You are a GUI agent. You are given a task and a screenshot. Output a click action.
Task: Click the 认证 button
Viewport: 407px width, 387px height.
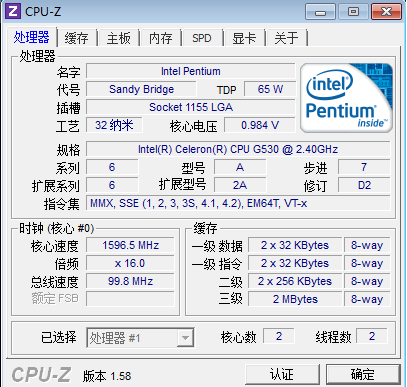point(282,374)
